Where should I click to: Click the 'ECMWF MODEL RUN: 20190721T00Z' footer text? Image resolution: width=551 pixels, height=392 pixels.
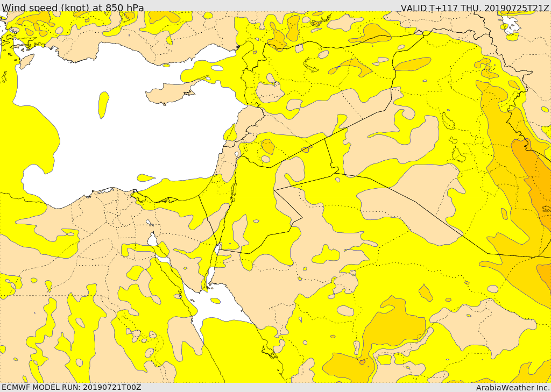[x=72, y=387]
